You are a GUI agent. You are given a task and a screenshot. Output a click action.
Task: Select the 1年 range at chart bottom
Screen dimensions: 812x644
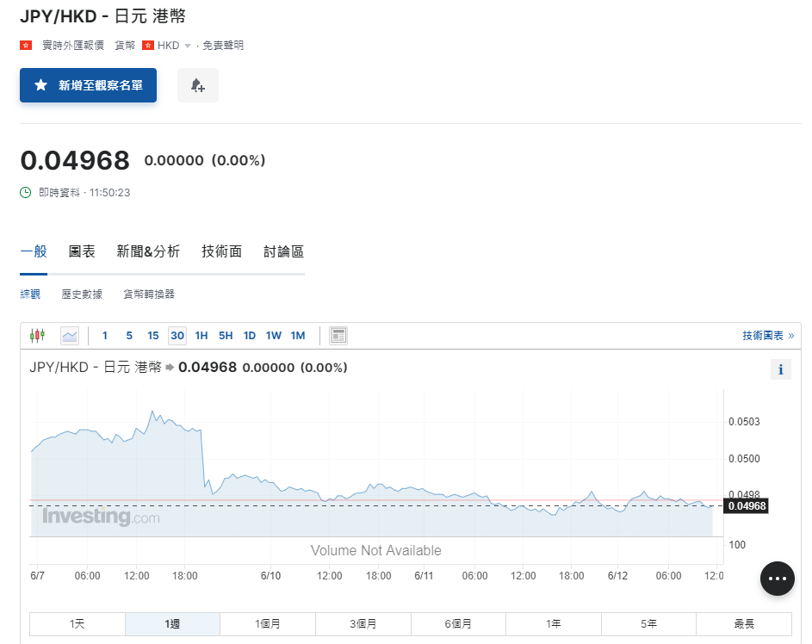click(x=554, y=623)
